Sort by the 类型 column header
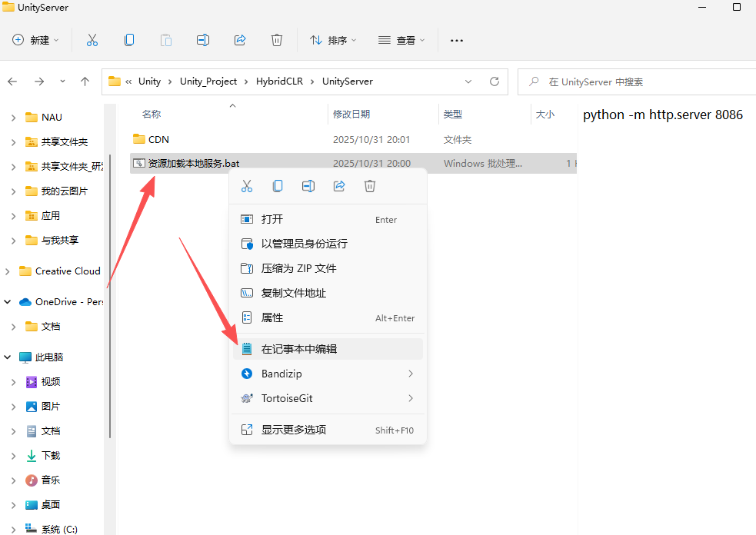Screen dimensions: 756x535 coord(453,115)
